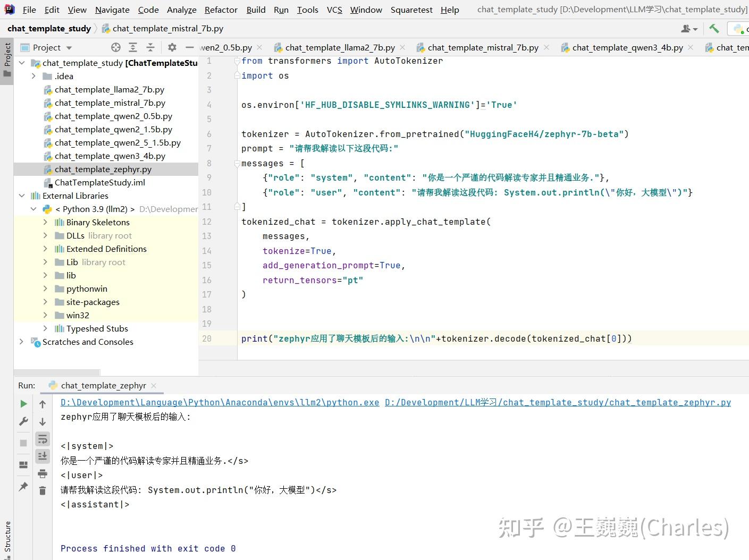Click the up arrow in Run console
The image size is (749, 560).
click(x=43, y=404)
